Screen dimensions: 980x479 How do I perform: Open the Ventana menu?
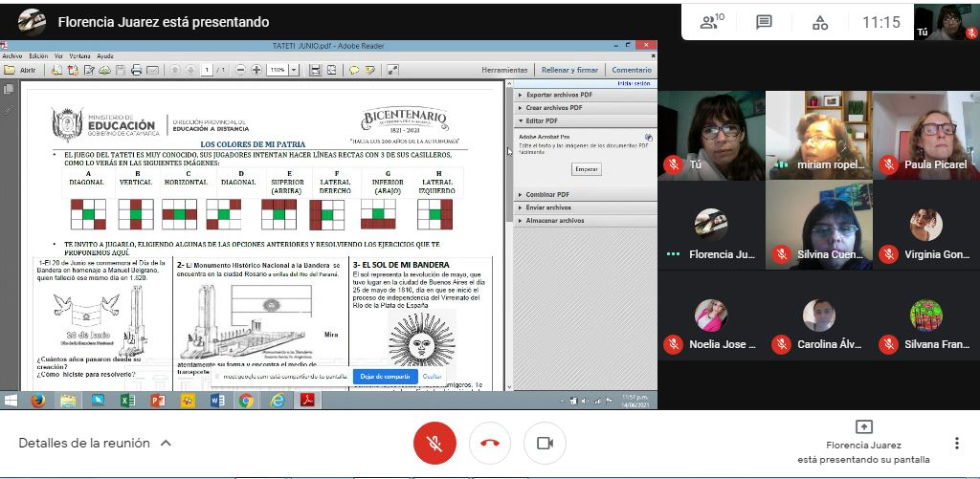click(80, 56)
